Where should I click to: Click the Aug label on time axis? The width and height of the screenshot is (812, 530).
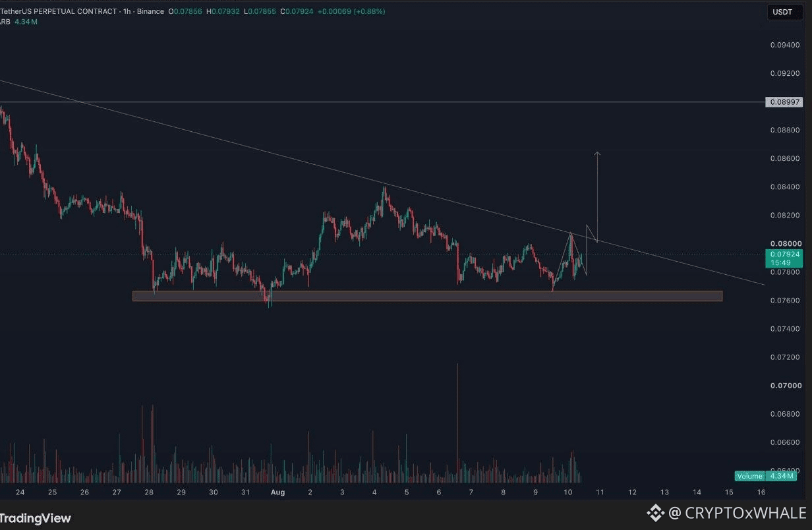pos(277,492)
